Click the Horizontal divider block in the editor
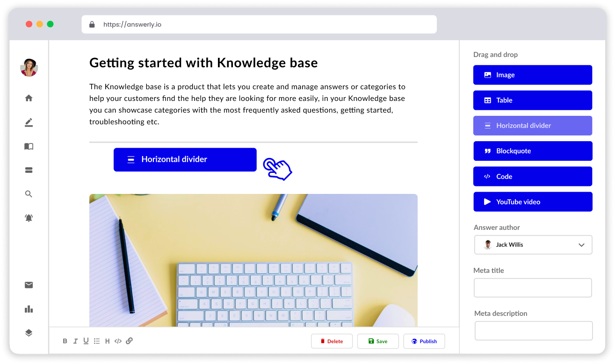Image resolution: width=615 pixels, height=364 pixels. point(185,159)
